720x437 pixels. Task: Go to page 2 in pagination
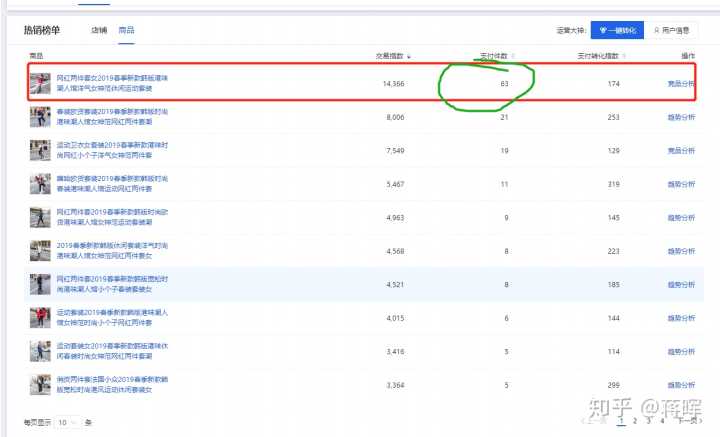pyautogui.click(x=634, y=423)
